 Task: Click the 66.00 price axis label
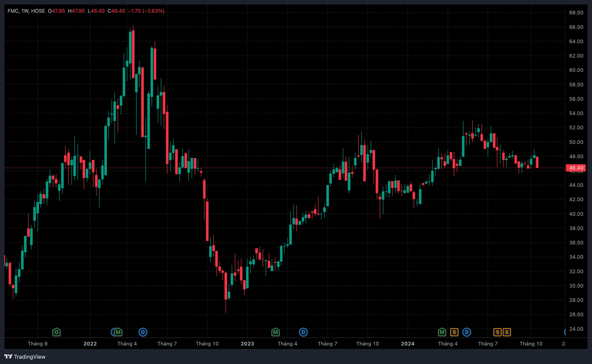[x=576, y=27]
